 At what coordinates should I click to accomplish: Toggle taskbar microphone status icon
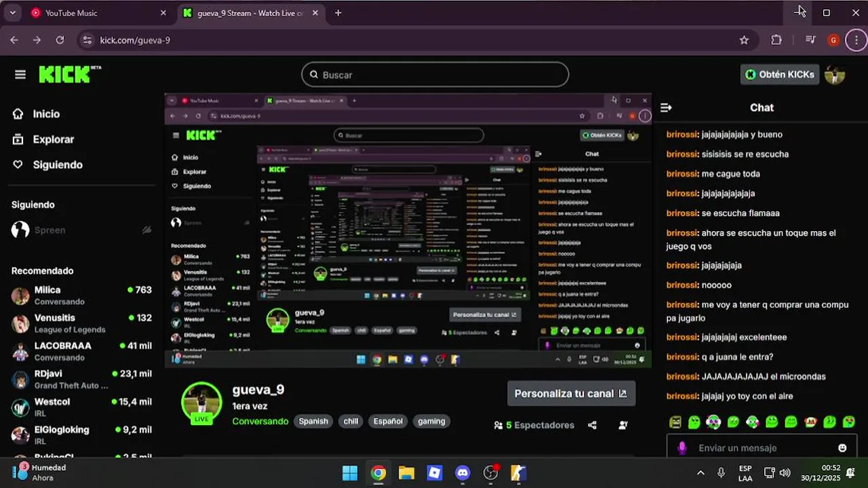tap(721, 472)
